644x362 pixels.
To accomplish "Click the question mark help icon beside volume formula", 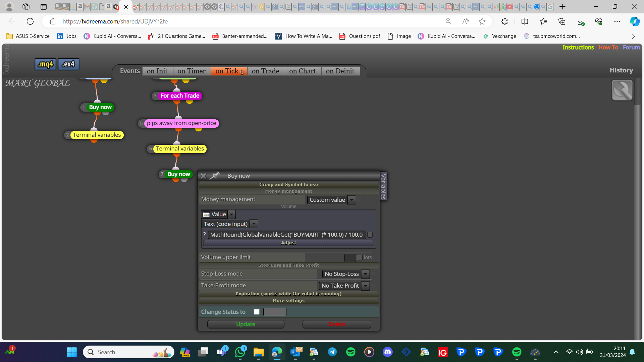I will pyautogui.click(x=204, y=234).
